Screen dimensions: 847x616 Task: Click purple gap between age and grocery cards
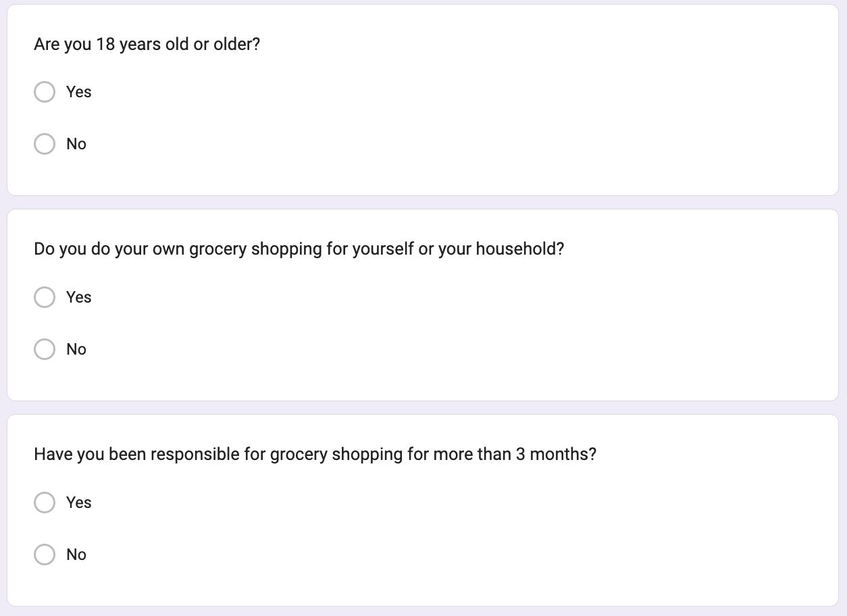423,203
